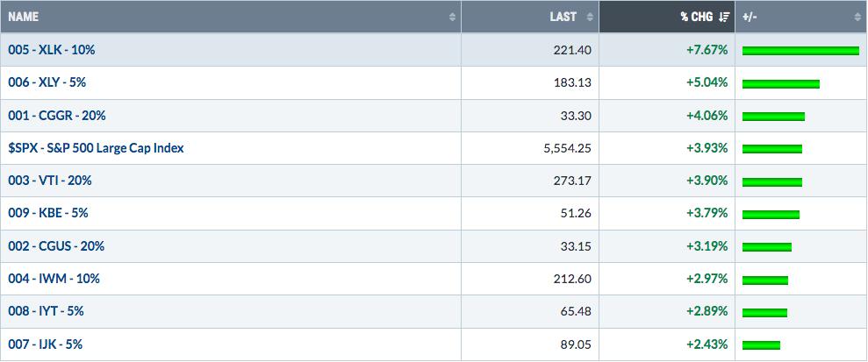
Task: Click the green change bar for IJK
Action: pos(761,345)
